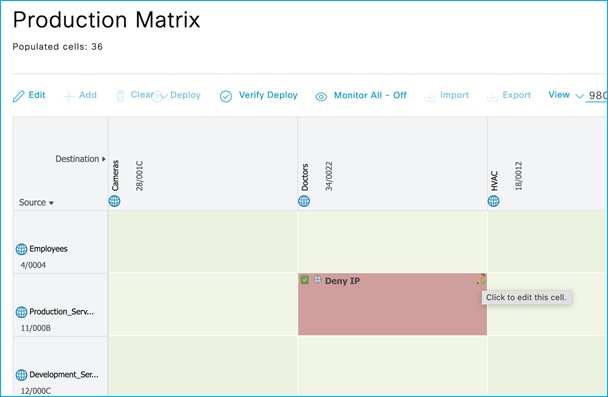This screenshot has height=397, width=608.
Task: Click the 12/000C tag value
Action: [36, 391]
